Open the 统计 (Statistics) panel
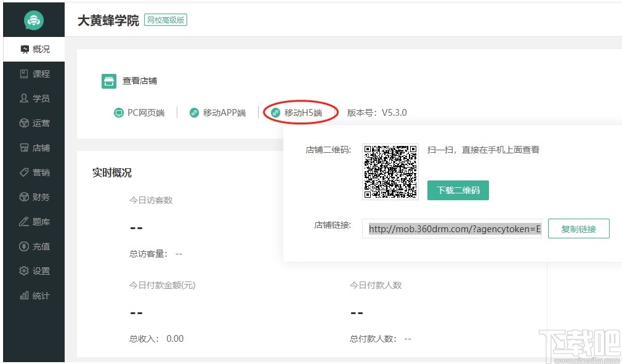The width and height of the screenshot is (622, 364). (34, 295)
